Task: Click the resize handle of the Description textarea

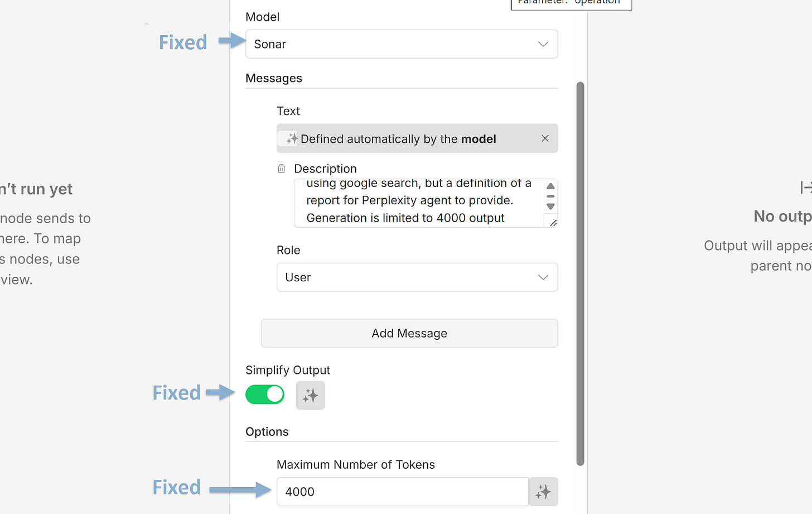Action: click(553, 222)
